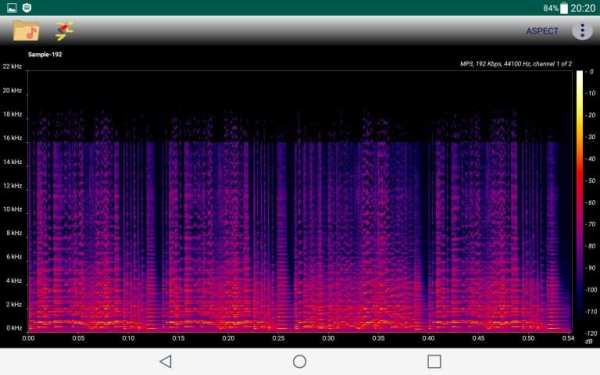Tap the battery indicator in the status bar
This screenshot has width=600, height=375.
tap(564, 8)
